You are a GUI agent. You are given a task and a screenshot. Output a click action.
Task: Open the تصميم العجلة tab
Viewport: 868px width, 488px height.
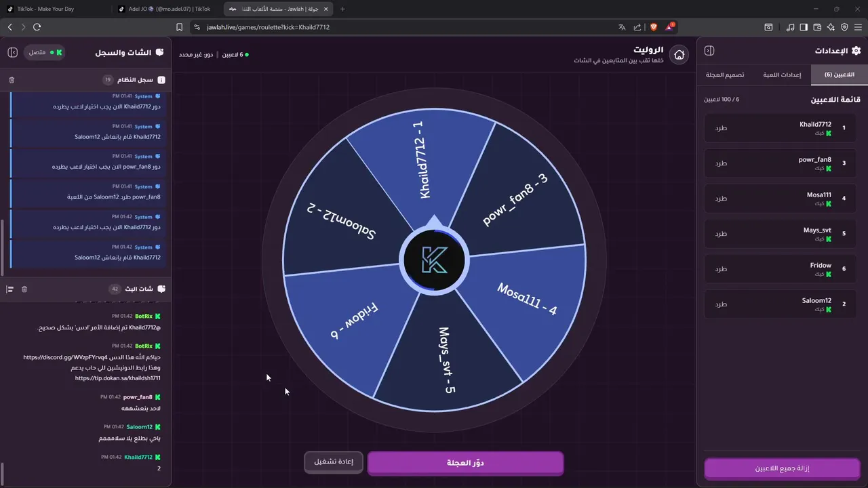click(x=725, y=75)
